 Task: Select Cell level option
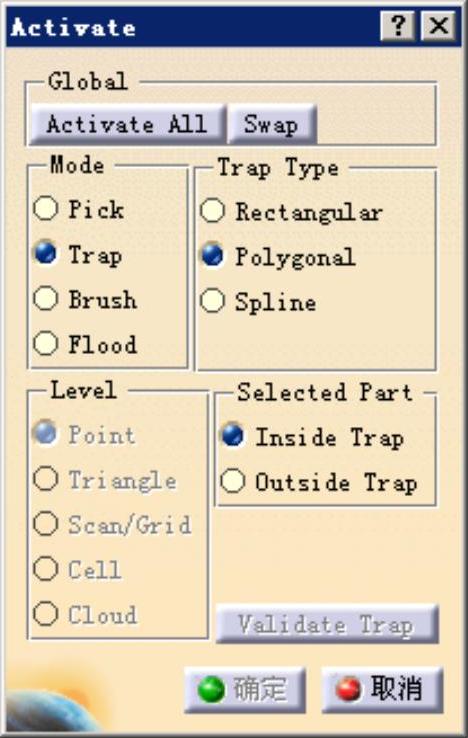[x=46, y=569]
